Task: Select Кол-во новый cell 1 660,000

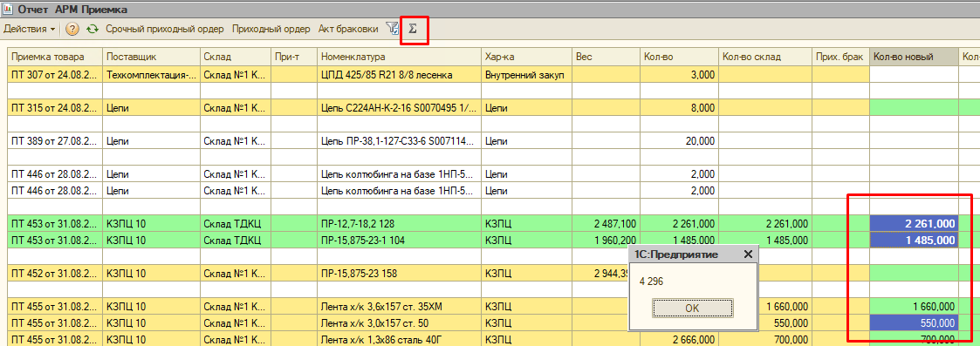Action: [x=914, y=306]
